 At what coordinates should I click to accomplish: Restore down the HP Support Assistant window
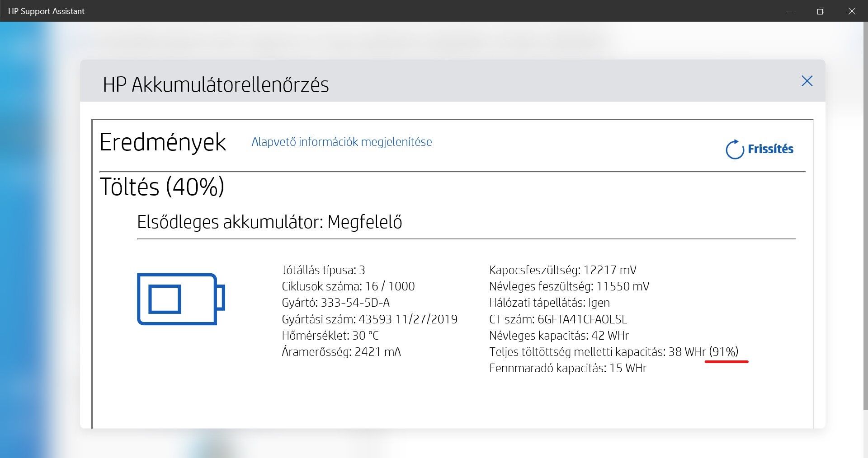pos(821,11)
